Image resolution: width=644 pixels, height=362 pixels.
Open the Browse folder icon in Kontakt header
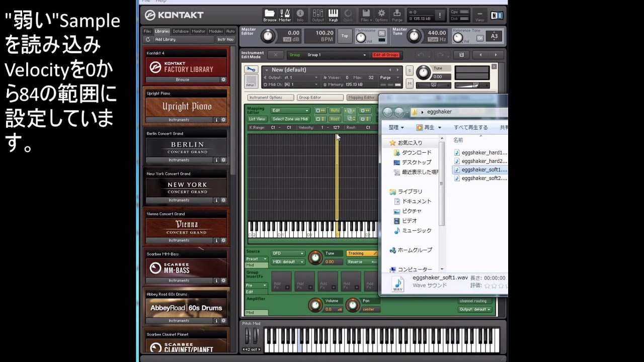270,15
